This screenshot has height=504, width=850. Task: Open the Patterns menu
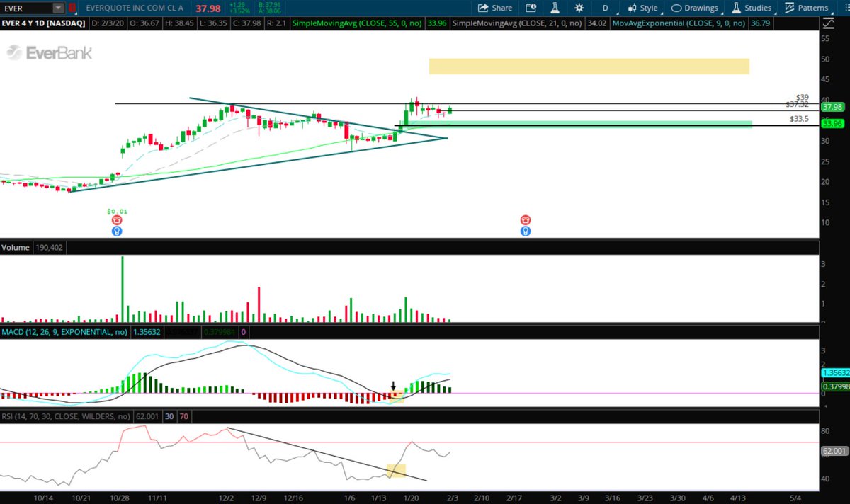point(806,8)
